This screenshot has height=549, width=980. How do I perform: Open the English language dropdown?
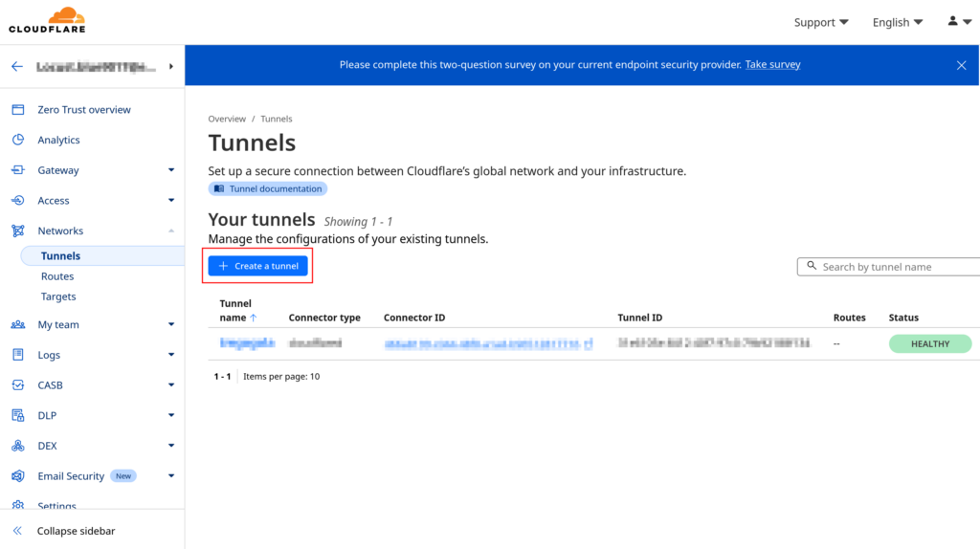(898, 23)
